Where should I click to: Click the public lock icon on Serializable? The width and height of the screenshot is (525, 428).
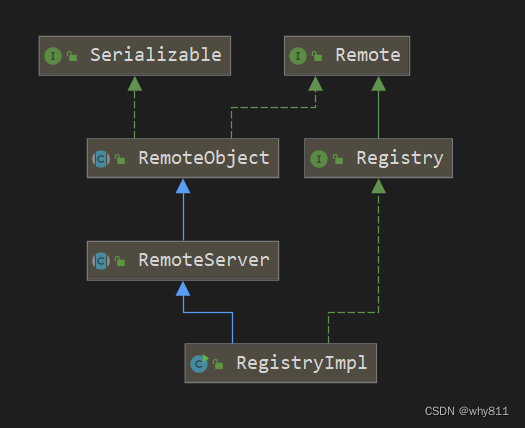click(72, 56)
